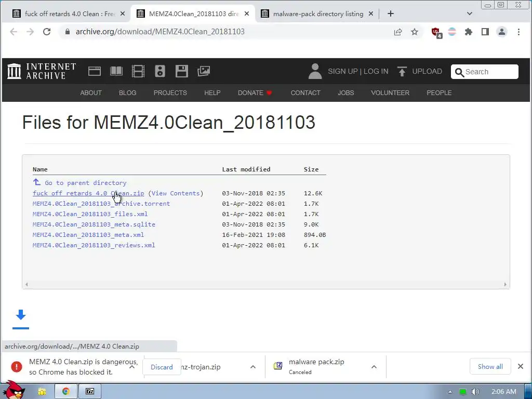Toggle the Chrome side panel icon
The width and height of the screenshot is (532, 399).
tap(485, 32)
